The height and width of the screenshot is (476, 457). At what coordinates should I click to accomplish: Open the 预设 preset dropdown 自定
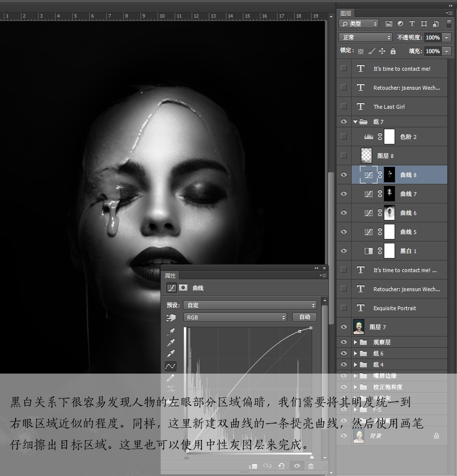coord(250,305)
